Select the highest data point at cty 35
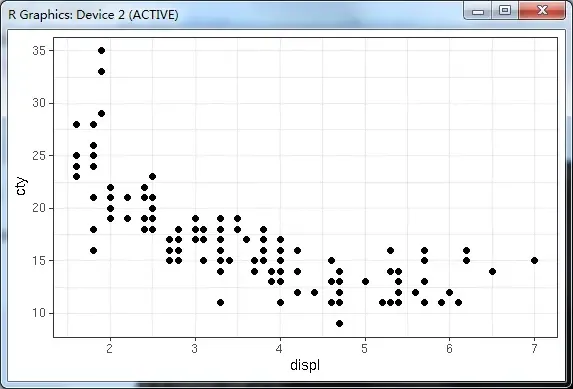573x389 pixels. pyautogui.click(x=102, y=50)
